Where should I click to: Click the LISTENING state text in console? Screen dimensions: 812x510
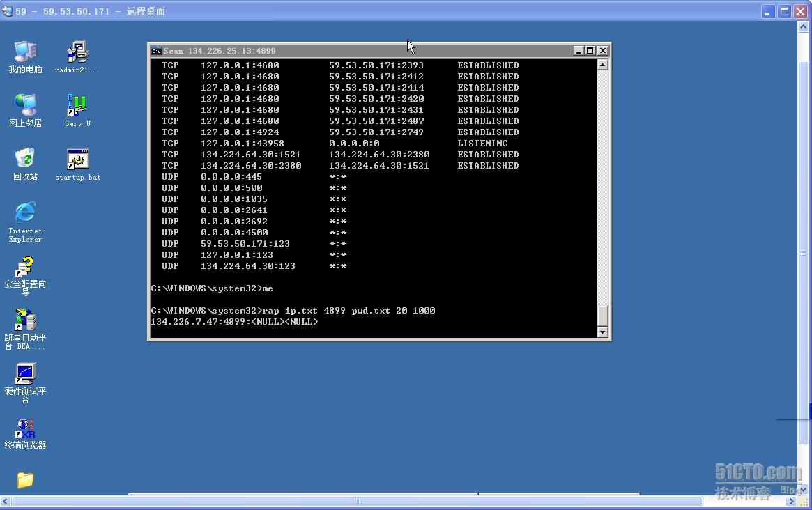click(482, 144)
